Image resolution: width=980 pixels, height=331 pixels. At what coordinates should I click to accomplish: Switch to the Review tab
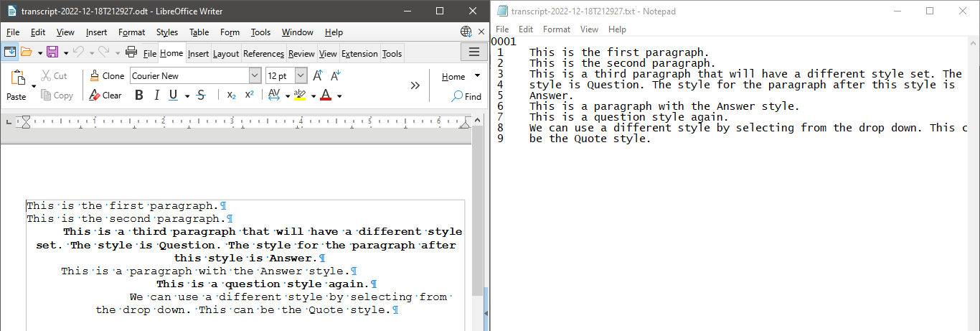click(x=301, y=54)
